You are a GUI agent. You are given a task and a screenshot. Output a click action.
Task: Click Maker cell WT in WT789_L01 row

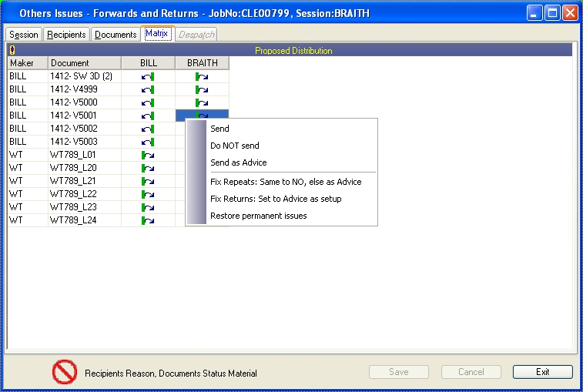pos(28,155)
